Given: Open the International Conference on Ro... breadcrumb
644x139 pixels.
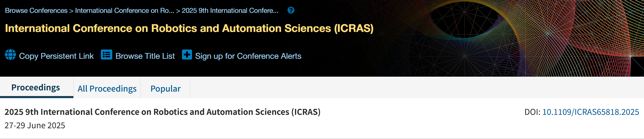Looking at the screenshot, I should [x=124, y=11].
